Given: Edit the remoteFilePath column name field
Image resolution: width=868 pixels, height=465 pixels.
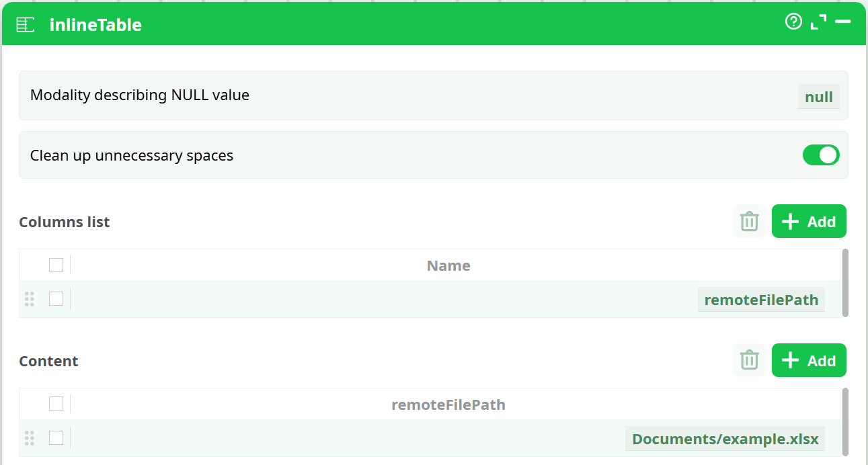Looking at the screenshot, I should point(760,299).
